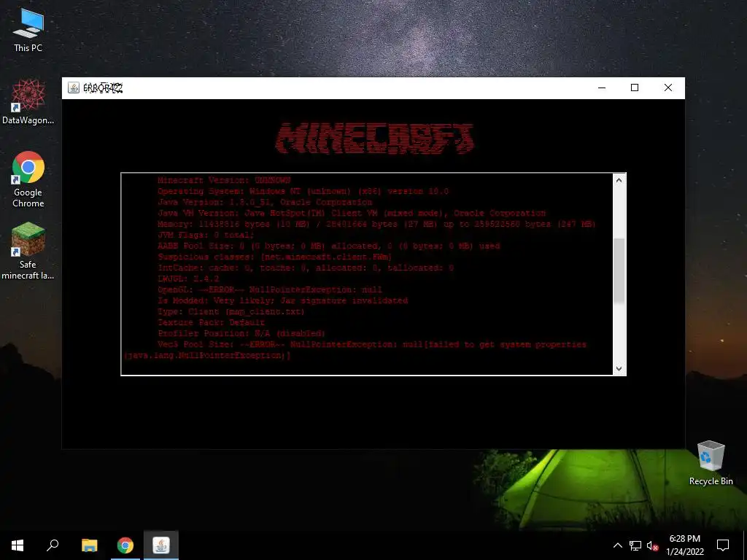
Task: Click the crash log scrollbar thumb
Action: click(619, 271)
